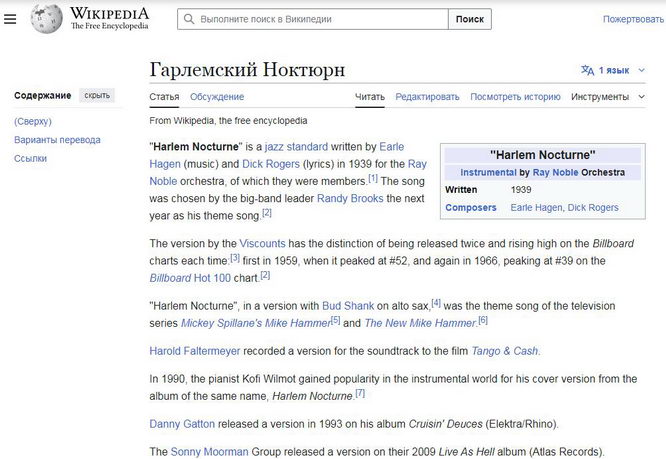666x459 pixels.
Task: Click the Wikipedia globe logo
Action: [x=44, y=18]
